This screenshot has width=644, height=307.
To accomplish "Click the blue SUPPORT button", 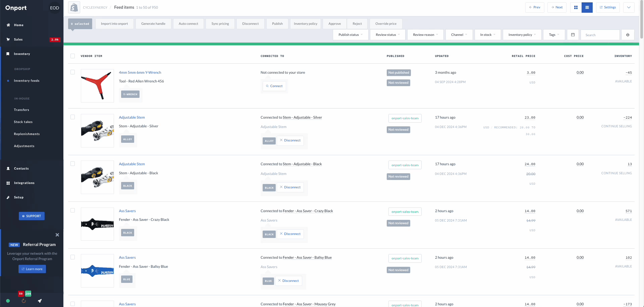I will tap(32, 216).
